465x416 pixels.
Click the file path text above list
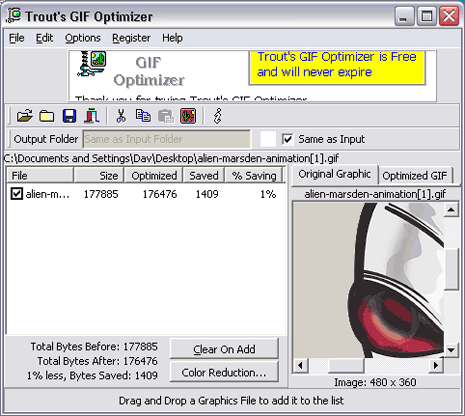[x=172, y=158]
